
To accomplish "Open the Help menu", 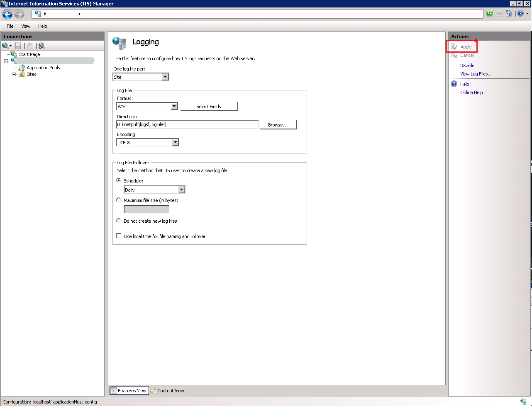I will point(43,26).
